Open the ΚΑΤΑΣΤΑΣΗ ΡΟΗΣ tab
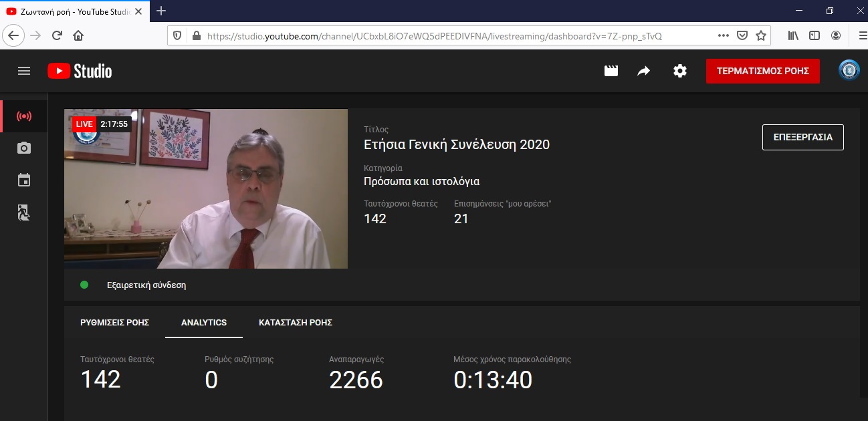This screenshot has width=868, height=421. 296,323
